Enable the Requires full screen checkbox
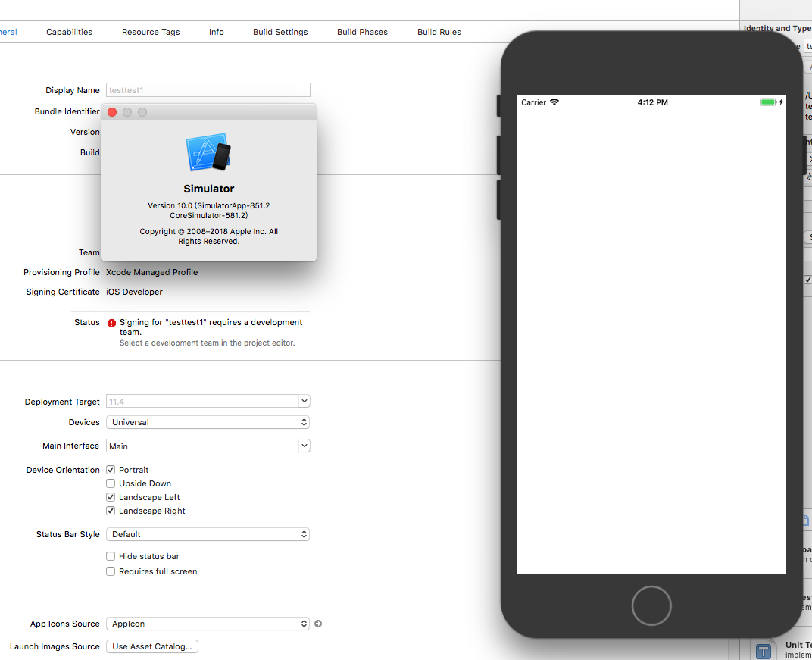Viewport: 812px width, 660px height. click(x=111, y=571)
